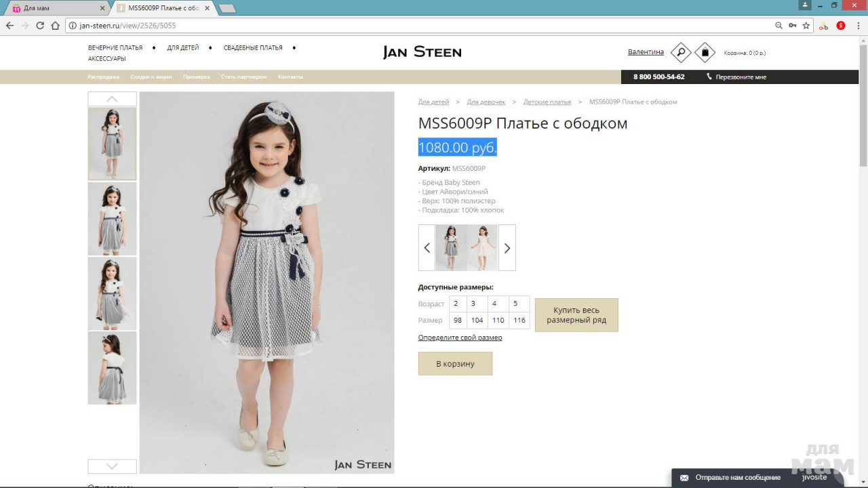Viewport: 868px width, 488px height.
Task: Click the browser back arrow
Action: [x=9, y=26]
